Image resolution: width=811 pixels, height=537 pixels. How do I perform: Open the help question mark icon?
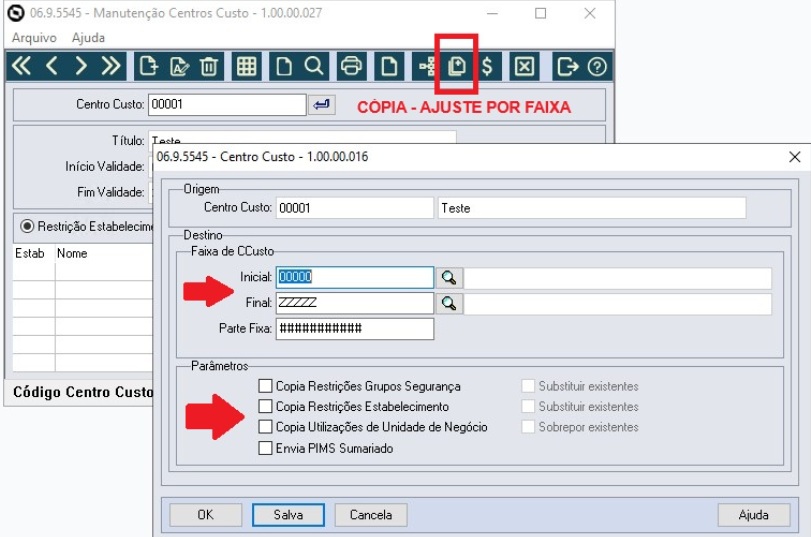pos(597,67)
